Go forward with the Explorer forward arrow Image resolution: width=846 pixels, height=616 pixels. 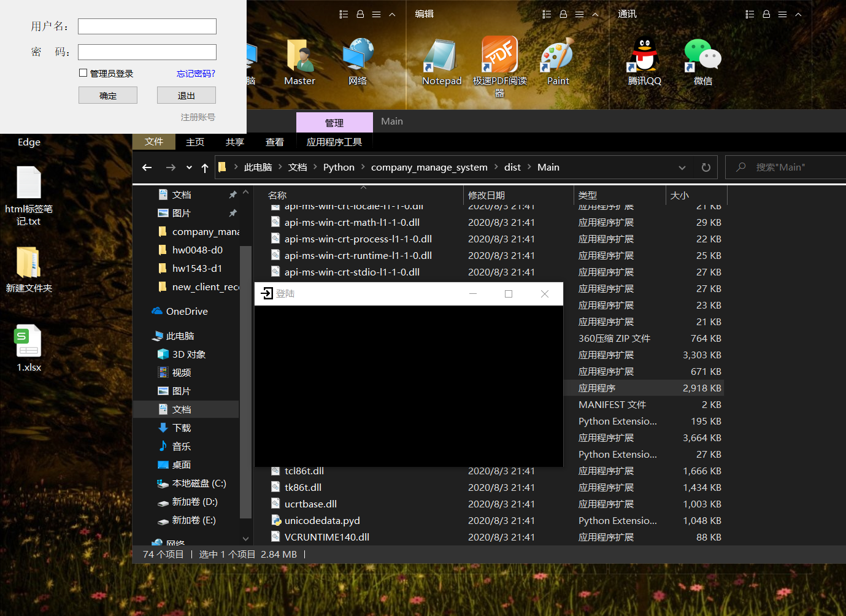[x=171, y=167]
